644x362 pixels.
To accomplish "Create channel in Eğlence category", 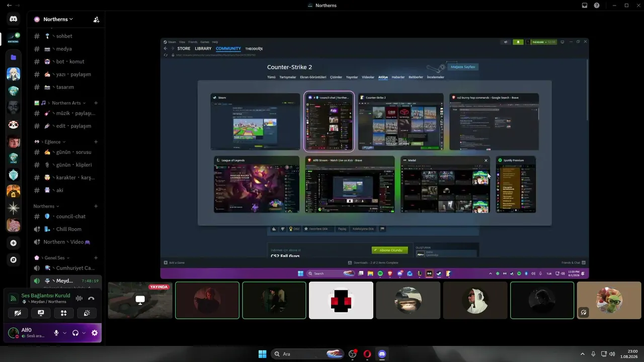I will (96, 142).
